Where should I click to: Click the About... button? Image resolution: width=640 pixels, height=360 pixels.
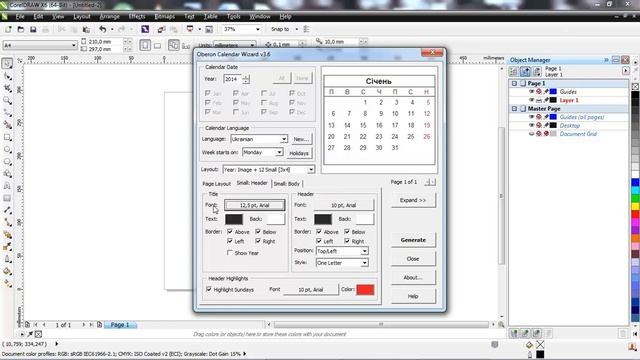[413, 278]
